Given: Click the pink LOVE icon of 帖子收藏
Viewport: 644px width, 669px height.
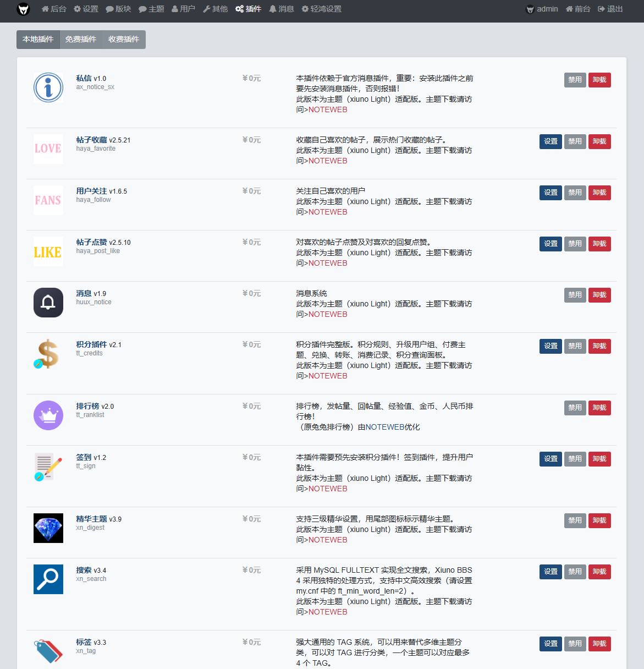Looking at the screenshot, I should coord(48,149).
